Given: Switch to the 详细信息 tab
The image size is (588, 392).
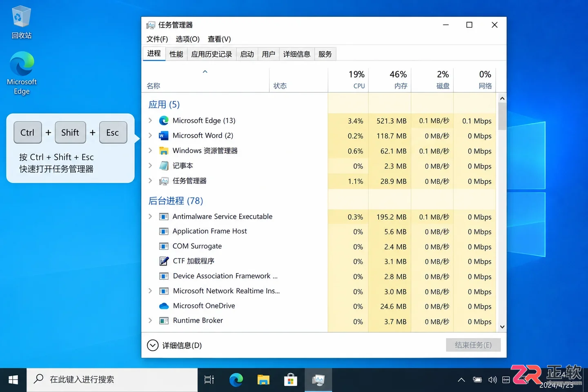Looking at the screenshot, I should pyautogui.click(x=297, y=54).
